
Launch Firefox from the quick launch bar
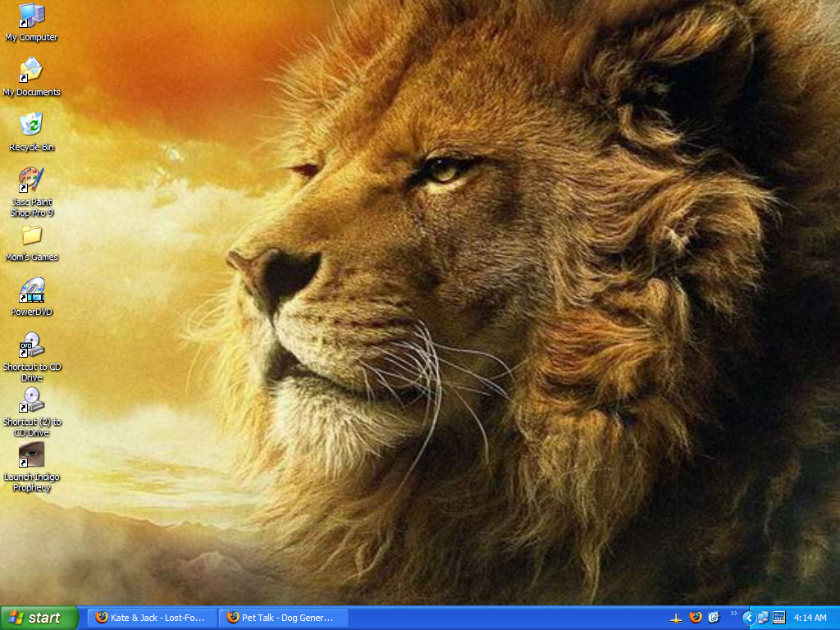(696, 618)
